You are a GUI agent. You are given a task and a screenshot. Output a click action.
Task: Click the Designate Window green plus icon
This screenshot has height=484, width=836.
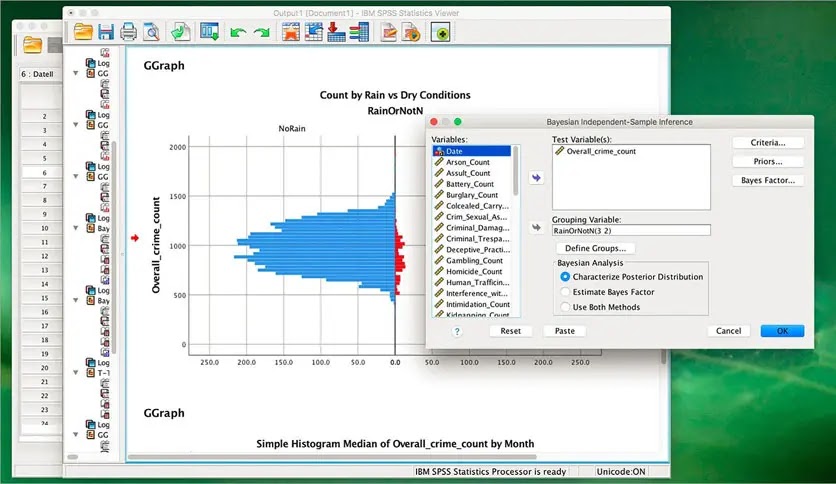(440, 33)
